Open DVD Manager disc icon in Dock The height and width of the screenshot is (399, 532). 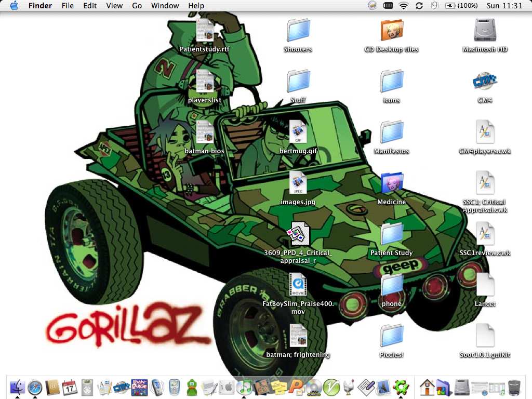click(x=313, y=387)
